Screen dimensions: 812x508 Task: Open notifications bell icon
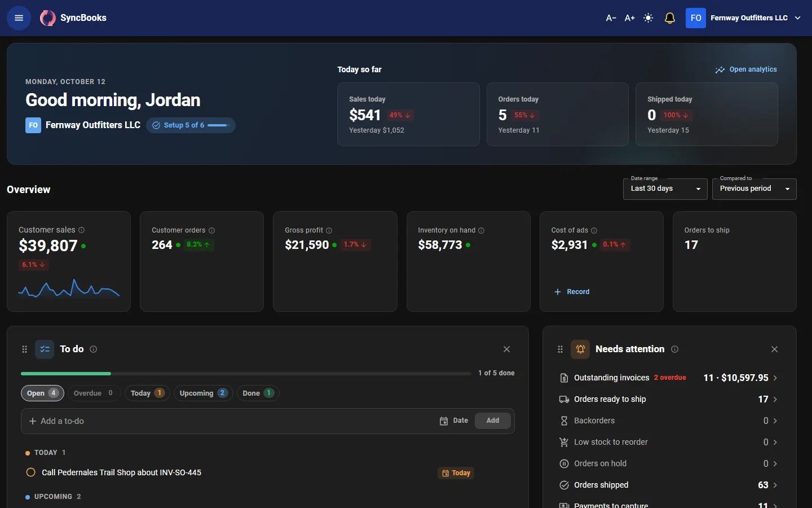point(670,18)
